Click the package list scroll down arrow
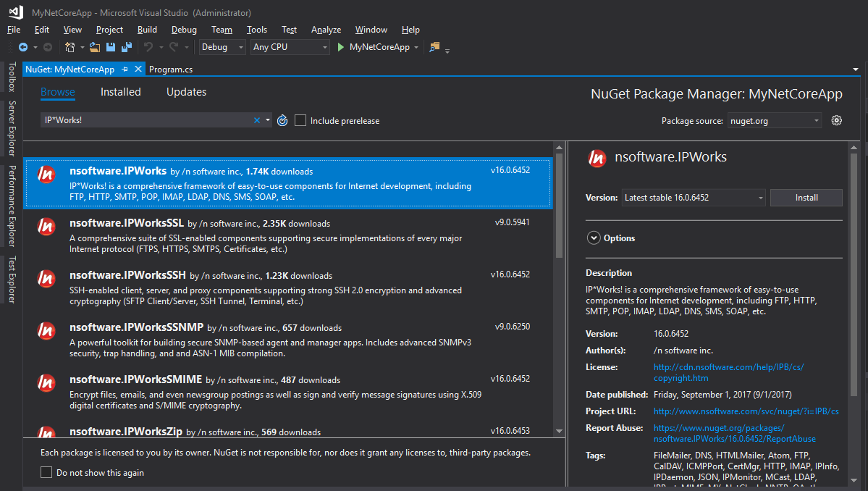Viewport: 868px width, 491px height. click(x=559, y=431)
